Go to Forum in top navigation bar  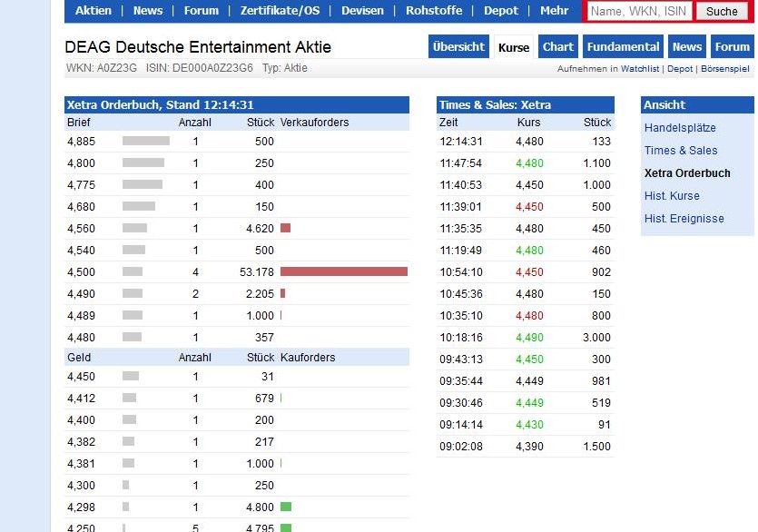tap(202, 11)
